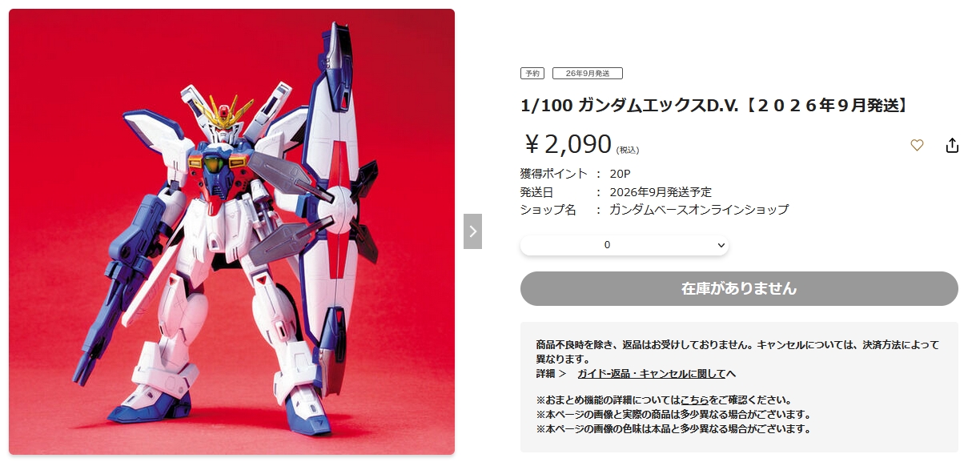The image size is (980, 462).
Task: Click the ￥2,090 price text
Action: pos(568,144)
